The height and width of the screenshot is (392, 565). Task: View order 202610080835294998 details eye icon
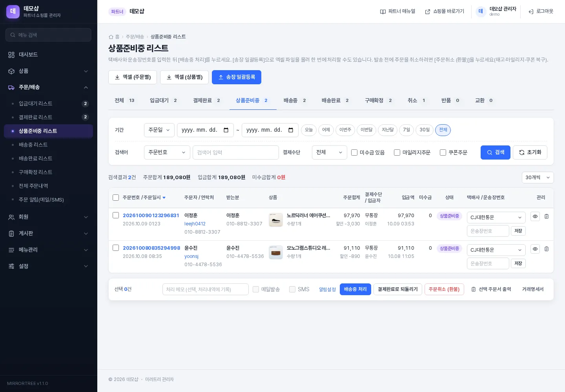click(535, 249)
